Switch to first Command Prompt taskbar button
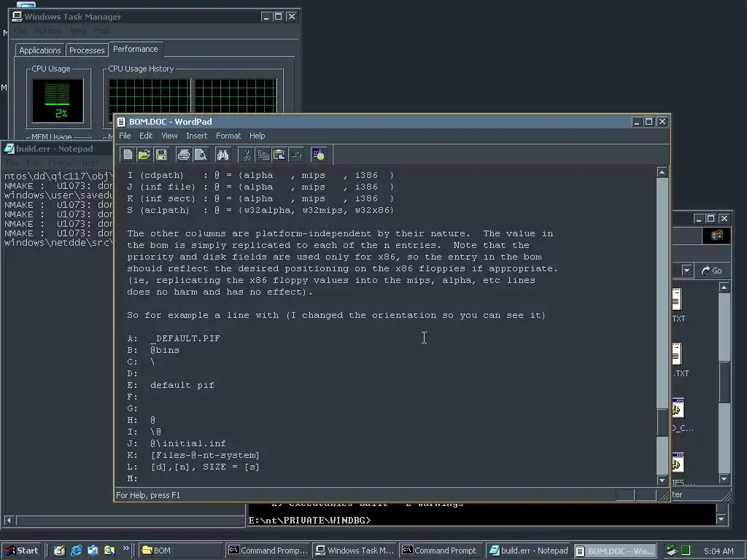 [268, 551]
